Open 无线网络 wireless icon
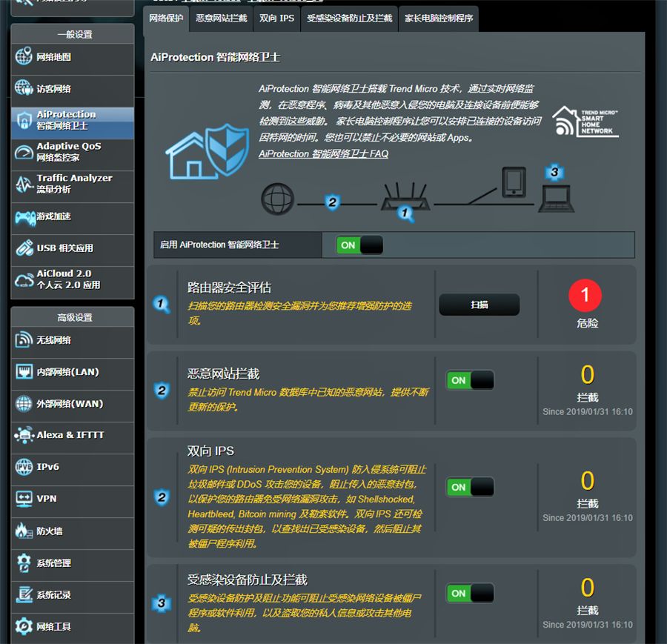The image size is (667, 644). (x=24, y=339)
